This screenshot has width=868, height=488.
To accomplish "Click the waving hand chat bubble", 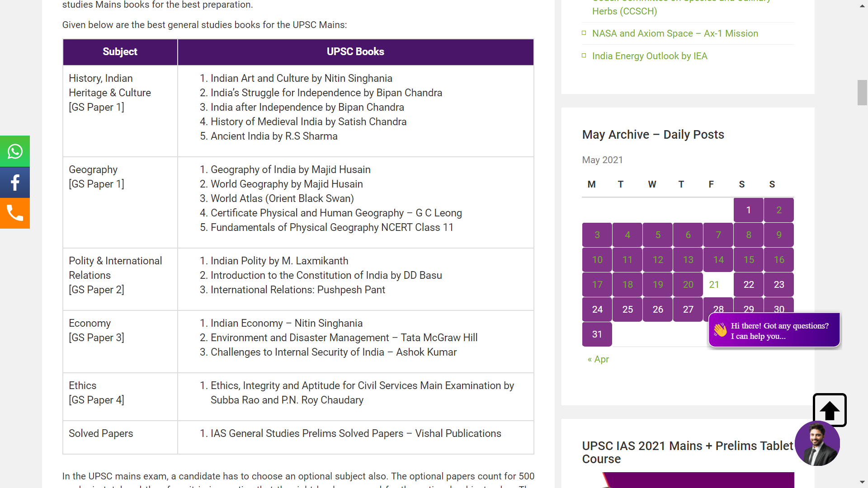I will pyautogui.click(x=774, y=330).
